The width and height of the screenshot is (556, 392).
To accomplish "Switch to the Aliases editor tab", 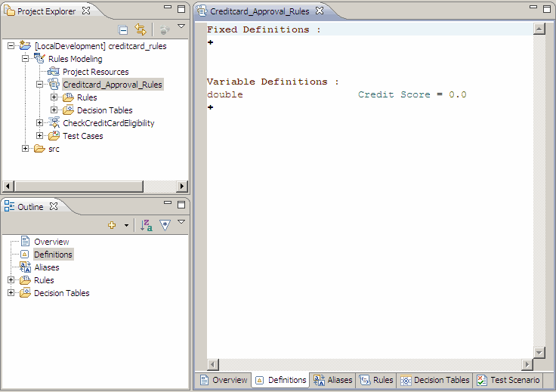I will pos(332,381).
